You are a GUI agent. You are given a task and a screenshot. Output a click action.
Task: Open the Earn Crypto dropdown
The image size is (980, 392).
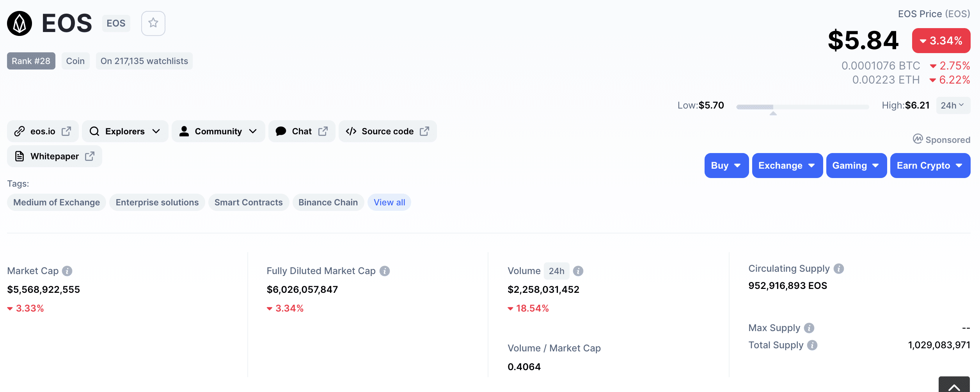click(x=930, y=166)
